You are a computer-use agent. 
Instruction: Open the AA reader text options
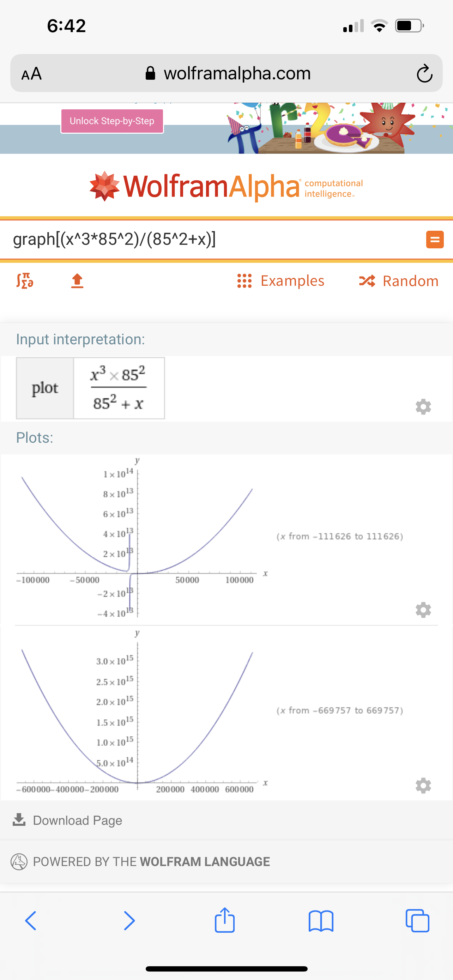tap(31, 73)
